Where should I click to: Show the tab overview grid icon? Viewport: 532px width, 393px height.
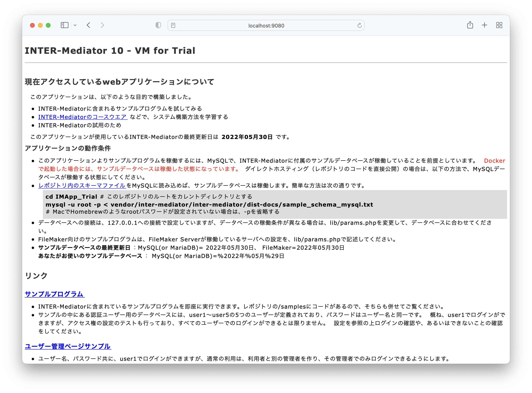(499, 25)
